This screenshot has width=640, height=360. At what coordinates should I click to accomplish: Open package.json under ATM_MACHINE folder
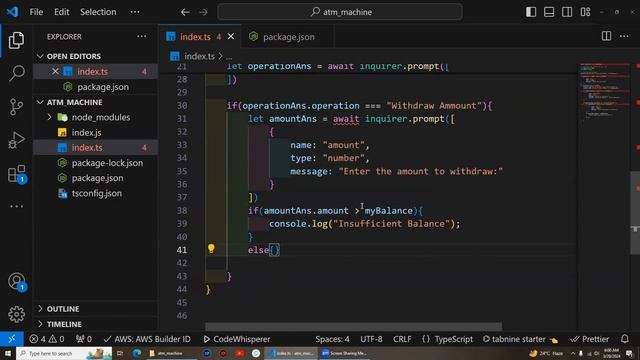click(98, 178)
